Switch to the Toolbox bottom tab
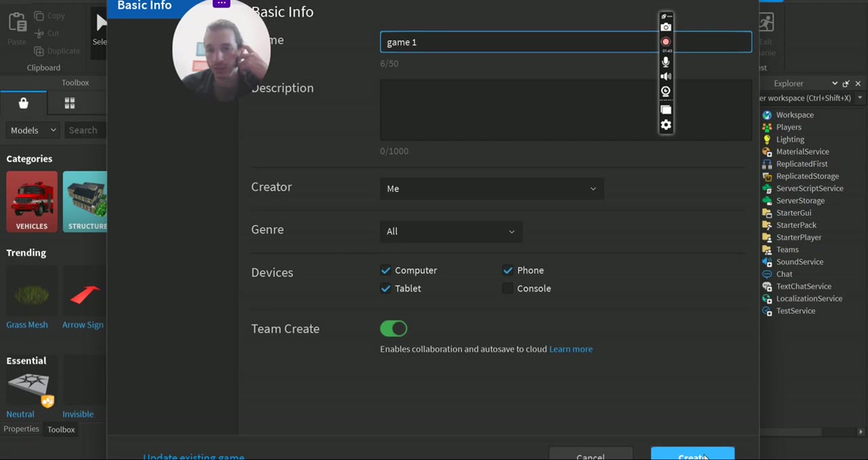The height and width of the screenshot is (460, 868). pos(61,429)
